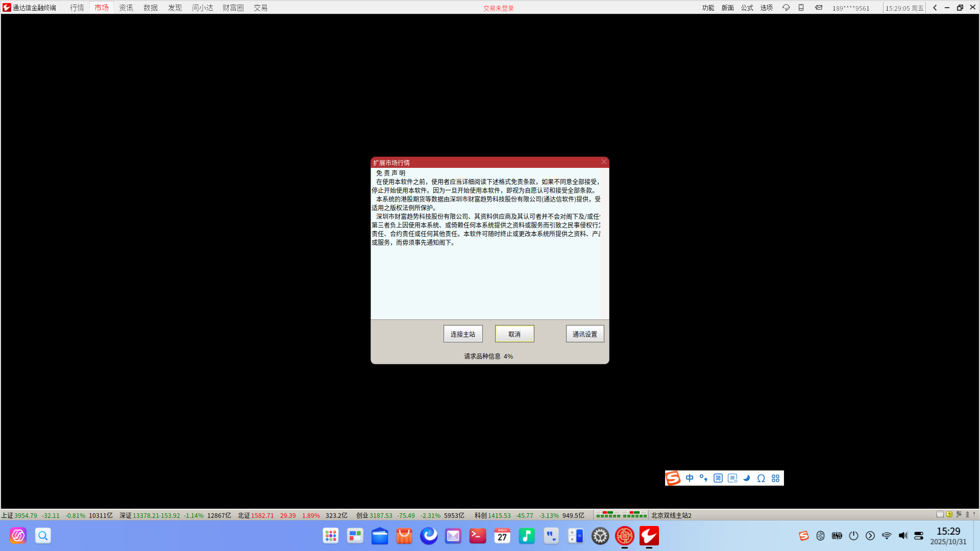The width and height of the screenshot is (980, 551).
Task: Click the 交易未登录 login status
Action: tap(499, 8)
